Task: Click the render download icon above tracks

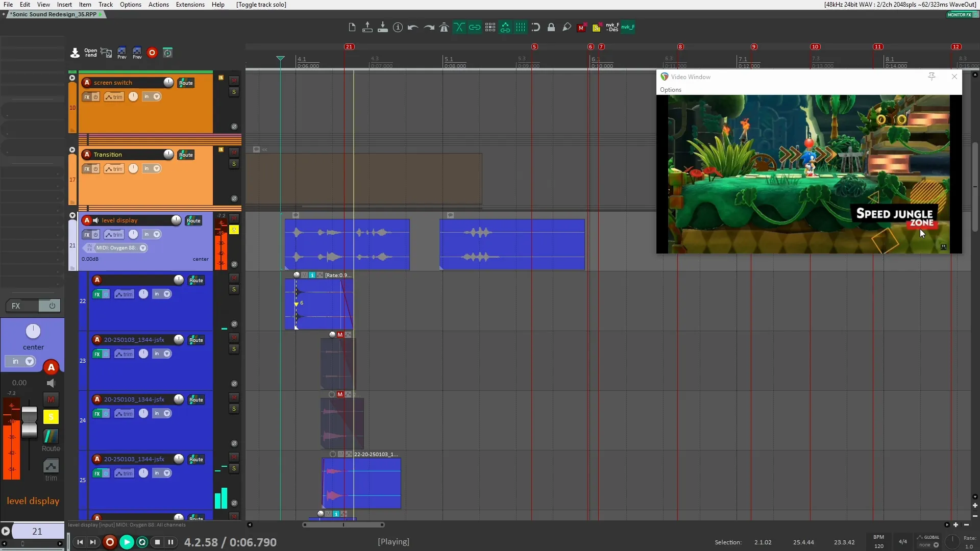Action: tap(75, 53)
